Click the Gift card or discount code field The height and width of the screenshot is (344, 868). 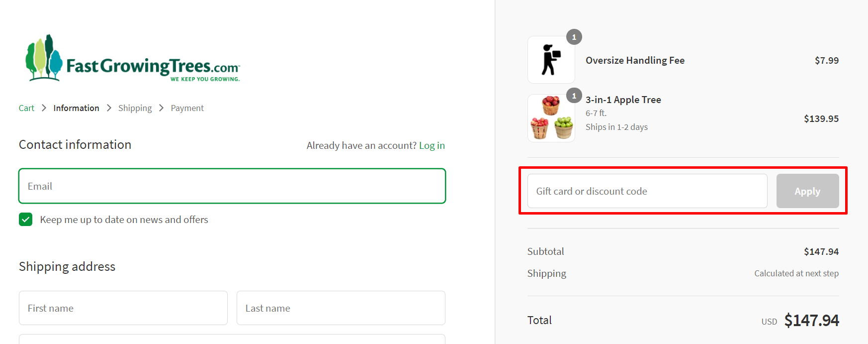(x=647, y=191)
